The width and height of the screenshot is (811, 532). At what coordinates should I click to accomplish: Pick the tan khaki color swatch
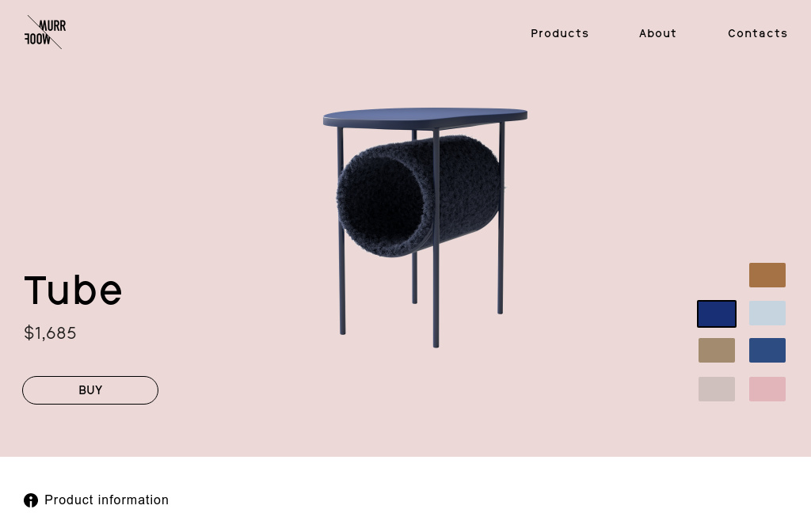click(716, 351)
